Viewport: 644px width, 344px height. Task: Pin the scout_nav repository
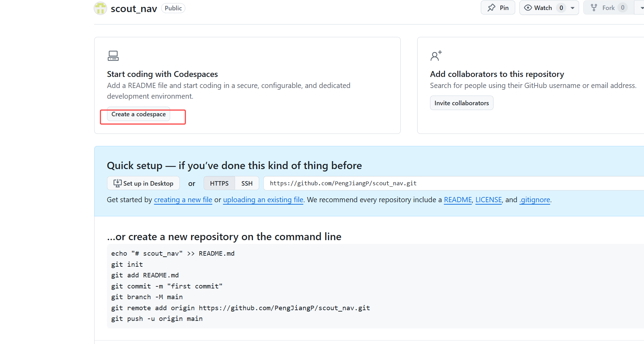498,8
